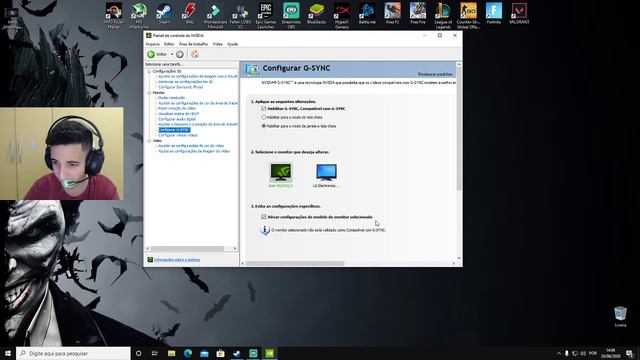
Task: Open Wondershare Filmora desktop icon
Action: click(215, 16)
